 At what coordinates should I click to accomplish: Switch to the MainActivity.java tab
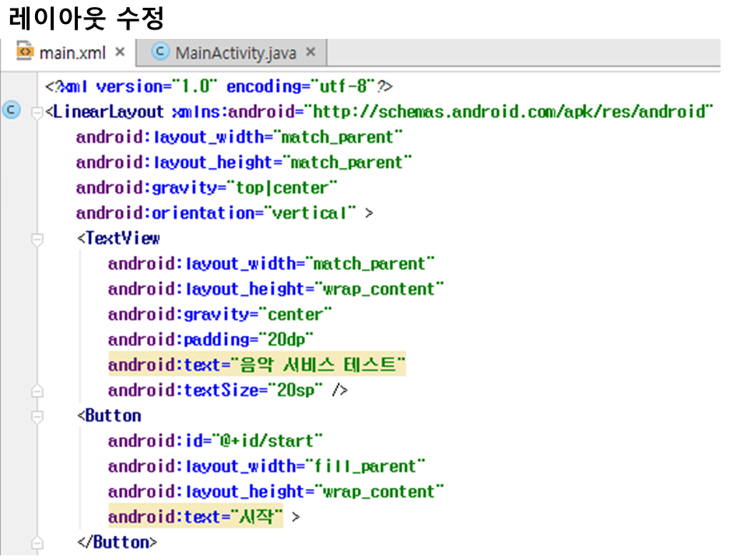235,53
